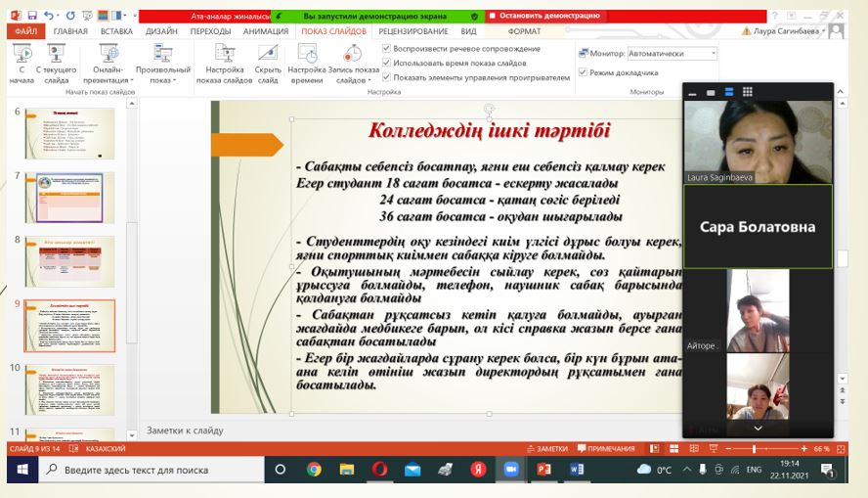Image resolution: width=868 pixels, height=498 pixels.
Task: Switch to ФОРМАТ ribbon tab
Action: coord(524,31)
